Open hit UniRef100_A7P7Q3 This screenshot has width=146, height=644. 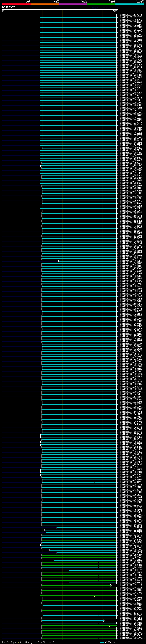point(131,53)
